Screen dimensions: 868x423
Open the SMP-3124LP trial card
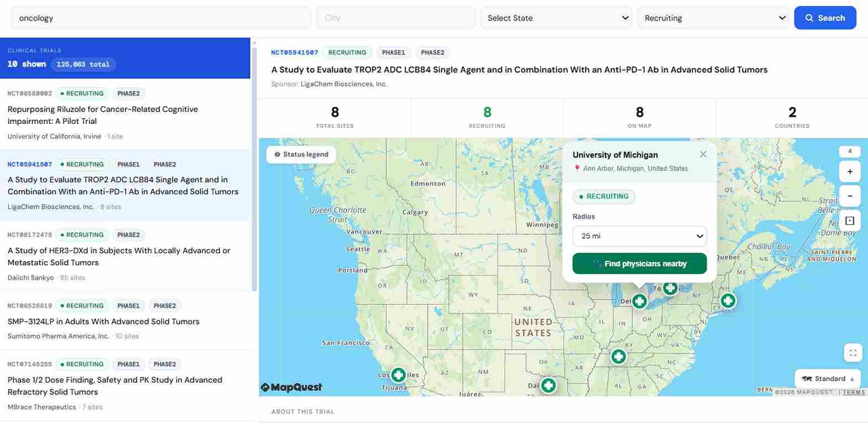click(x=125, y=321)
